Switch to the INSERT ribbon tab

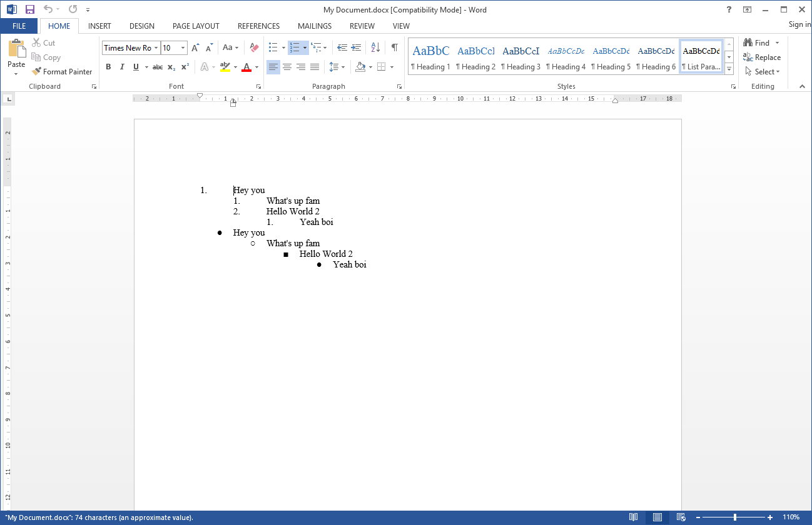tap(99, 26)
